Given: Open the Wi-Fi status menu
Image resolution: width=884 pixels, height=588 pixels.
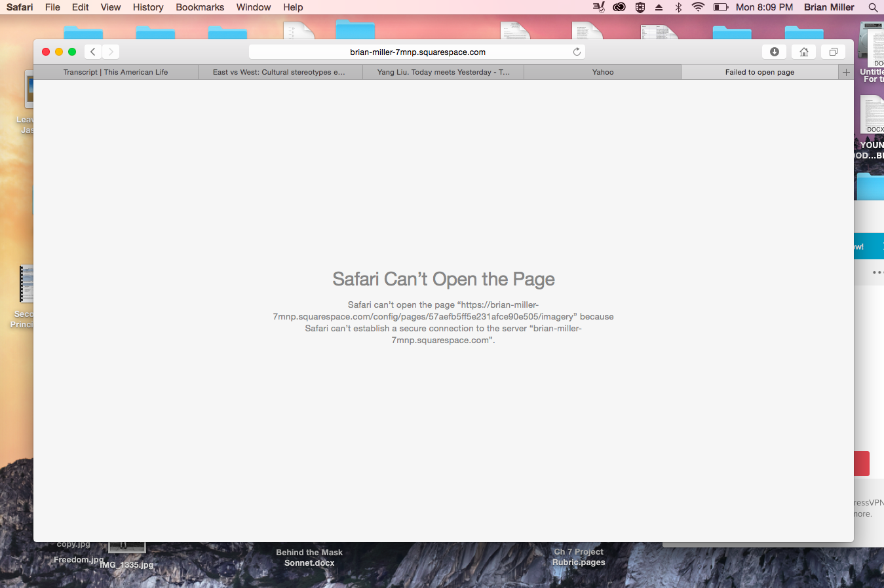Looking at the screenshot, I should tap(699, 7).
